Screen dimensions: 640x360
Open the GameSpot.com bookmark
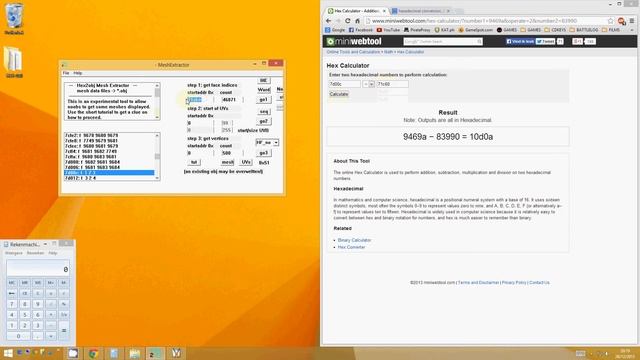(x=476, y=30)
